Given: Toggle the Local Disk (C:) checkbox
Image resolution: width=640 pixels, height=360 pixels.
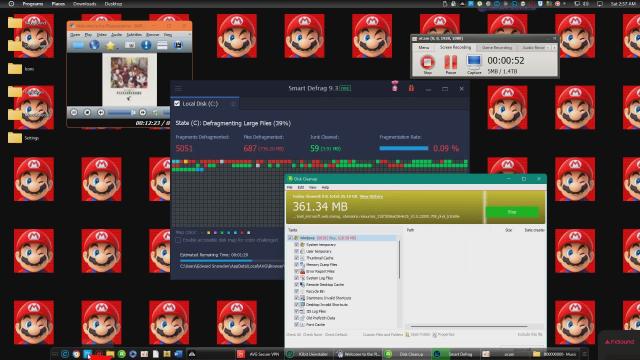Looking at the screenshot, I should tap(177, 104).
